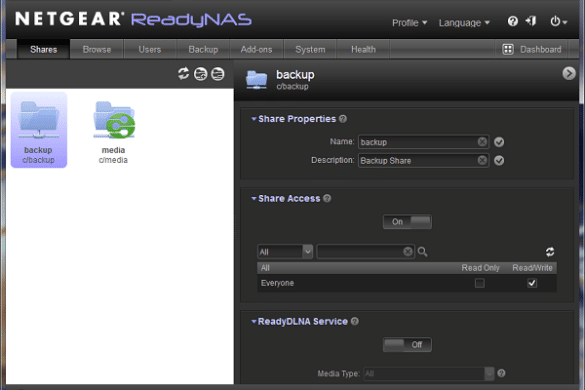Refresh the Share Access user list

pyautogui.click(x=550, y=252)
